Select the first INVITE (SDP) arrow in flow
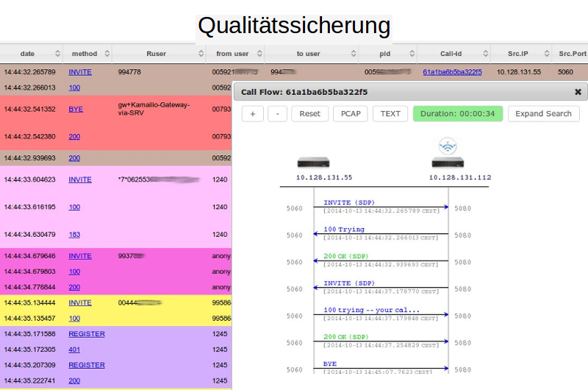This screenshot has width=588, height=390. click(381, 205)
